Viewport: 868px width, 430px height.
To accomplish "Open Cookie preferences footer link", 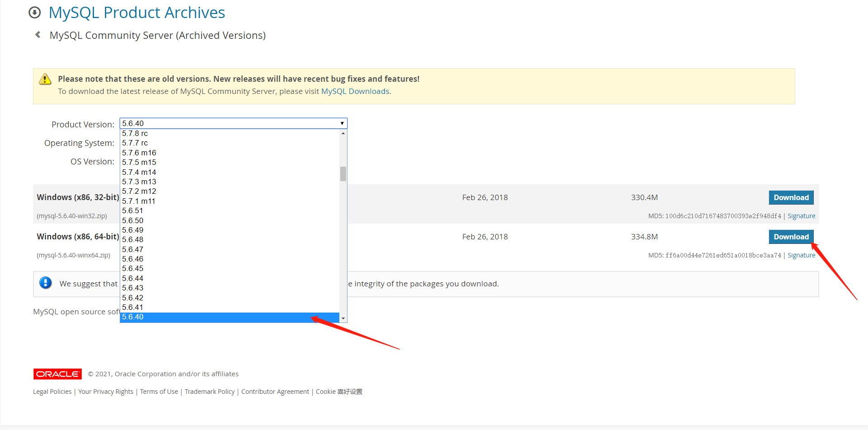I will click(x=339, y=392).
